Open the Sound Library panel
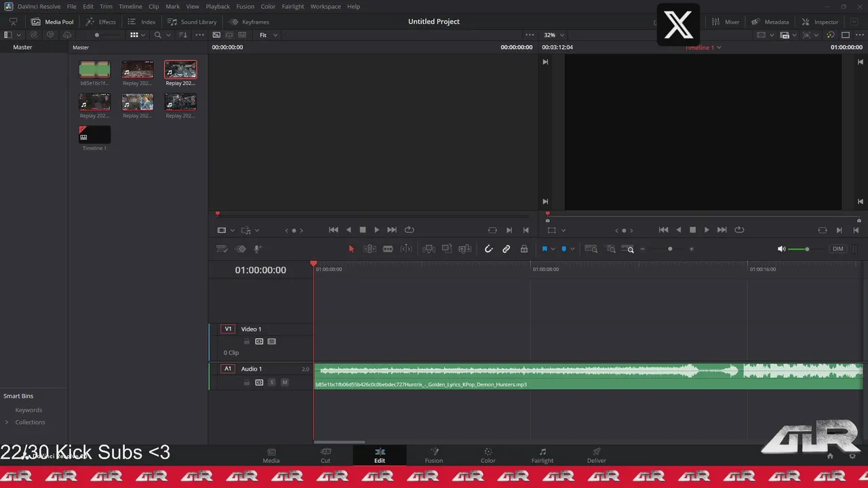This screenshot has height=488, width=868. pos(192,22)
